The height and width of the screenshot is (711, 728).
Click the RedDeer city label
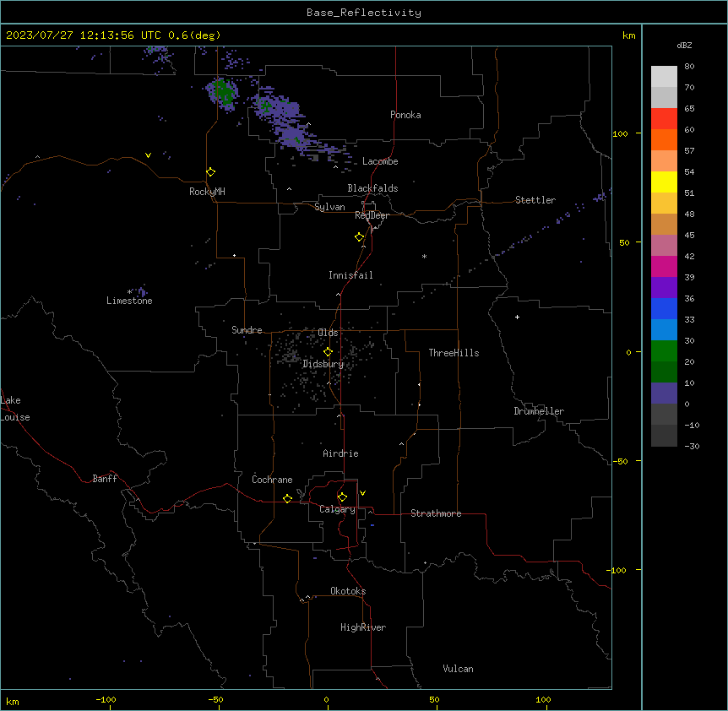(372, 215)
